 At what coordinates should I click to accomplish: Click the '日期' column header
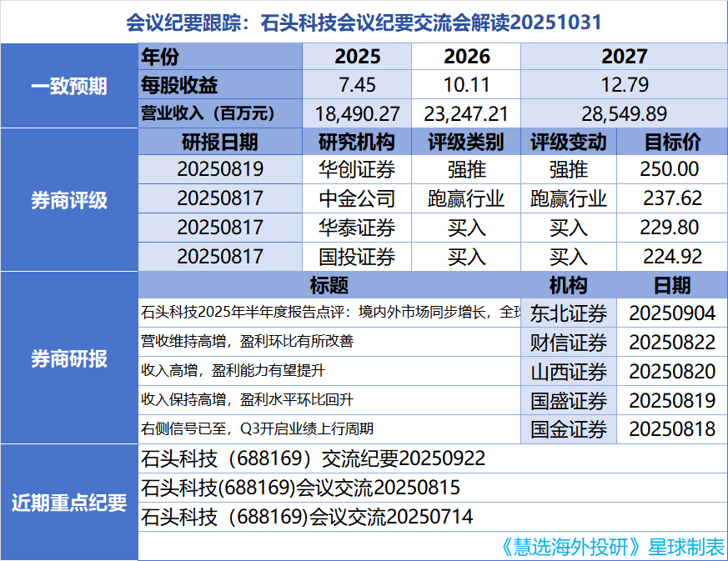pyautogui.click(x=672, y=285)
